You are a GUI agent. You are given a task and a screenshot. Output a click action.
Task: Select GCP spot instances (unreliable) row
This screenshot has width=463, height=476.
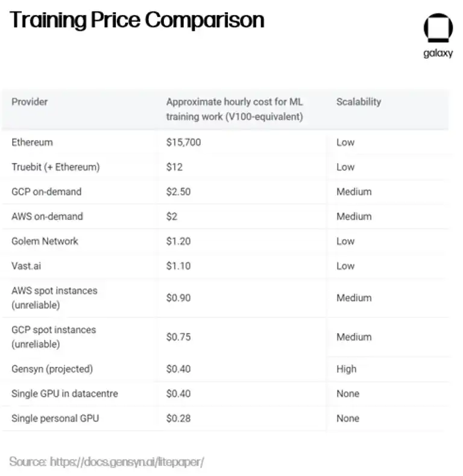click(54, 337)
